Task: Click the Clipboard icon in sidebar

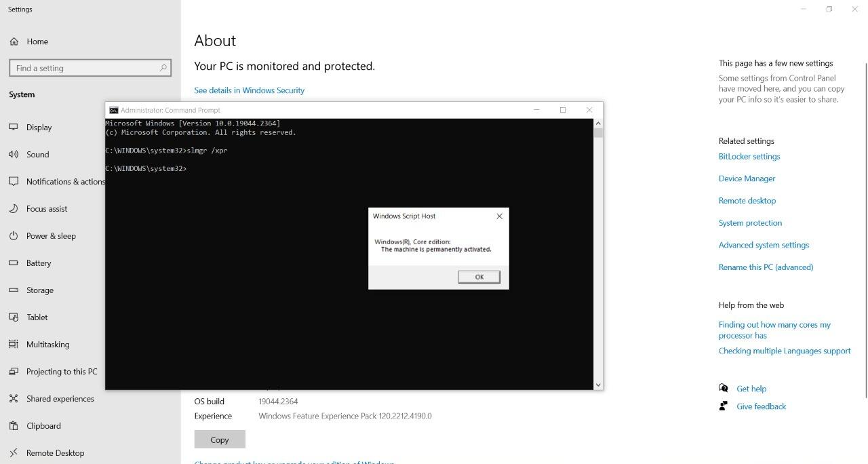Action: coord(14,425)
